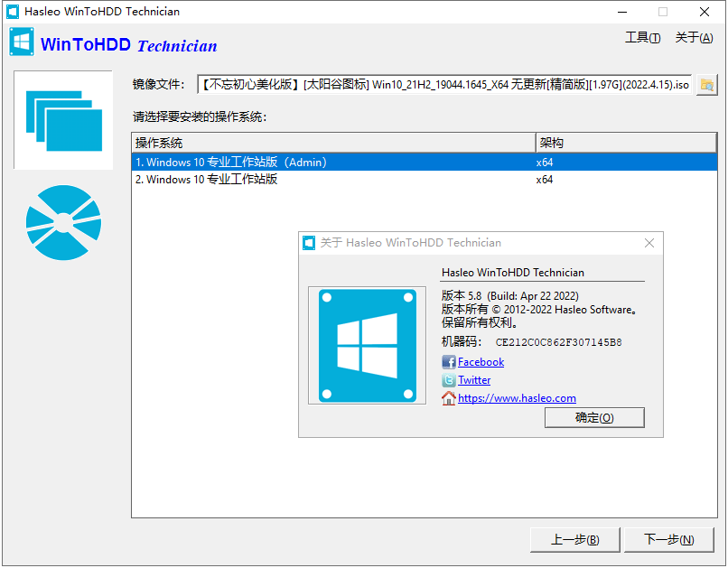Click the main window title bar app icon
This screenshot has height=568, width=728.
[x=13, y=12]
